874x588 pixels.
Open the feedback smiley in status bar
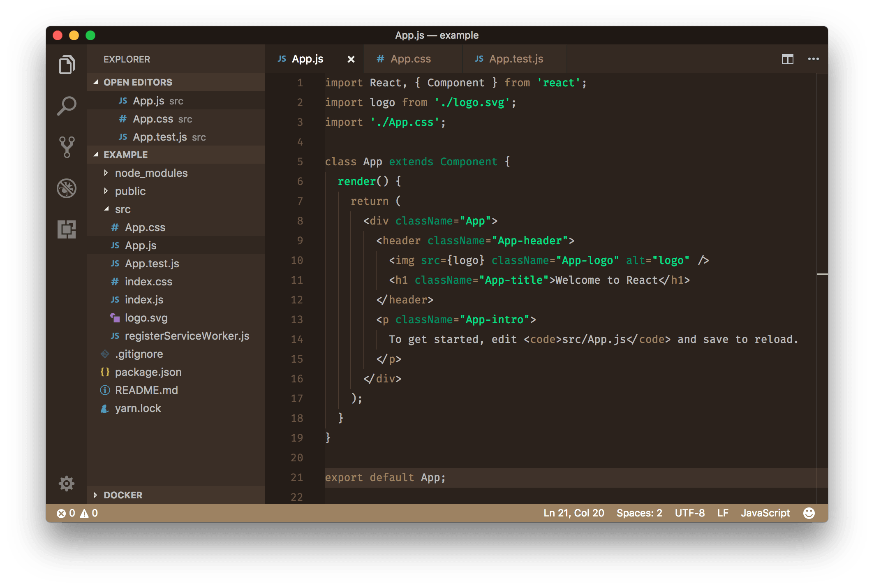tap(809, 513)
